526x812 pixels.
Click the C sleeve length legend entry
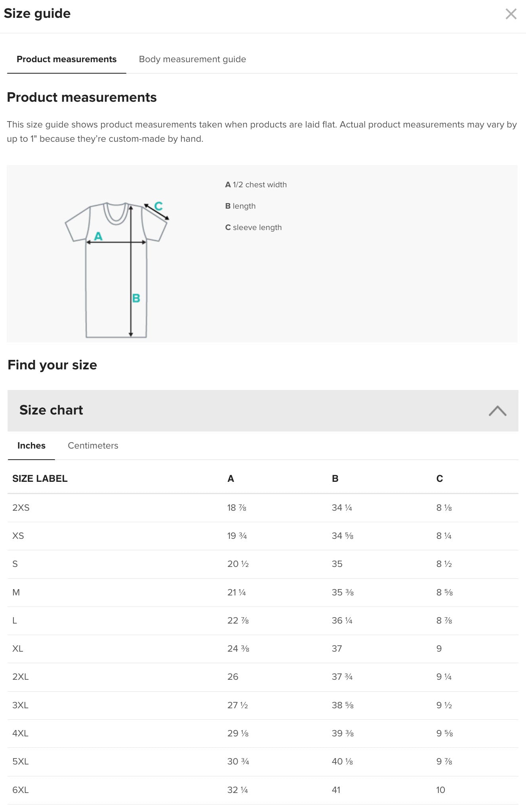click(254, 227)
